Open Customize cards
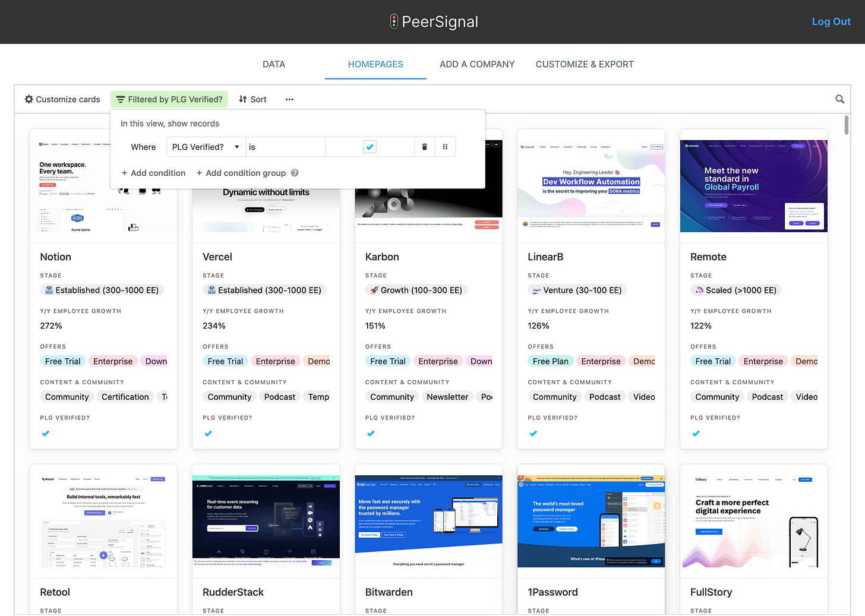Viewport: 865px width, 616px height. coord(62,99)
